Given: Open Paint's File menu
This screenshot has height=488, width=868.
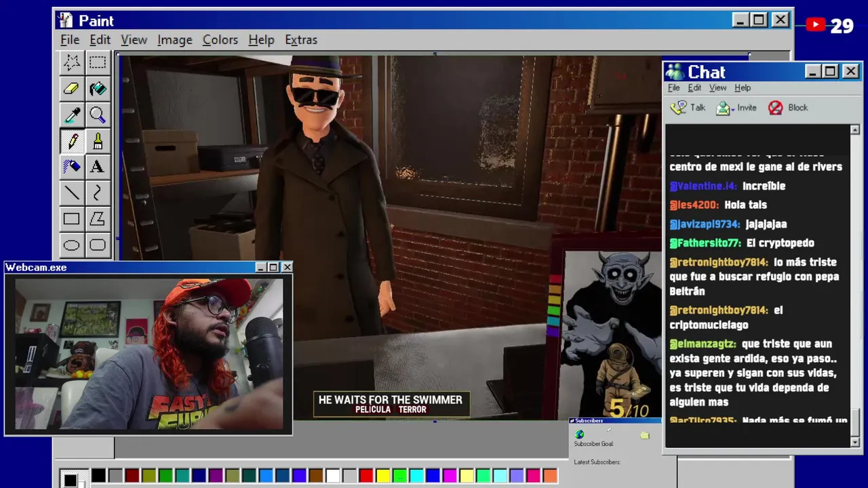Looking at the screenshot, I should pyautogui.click(x=70, y=40).
